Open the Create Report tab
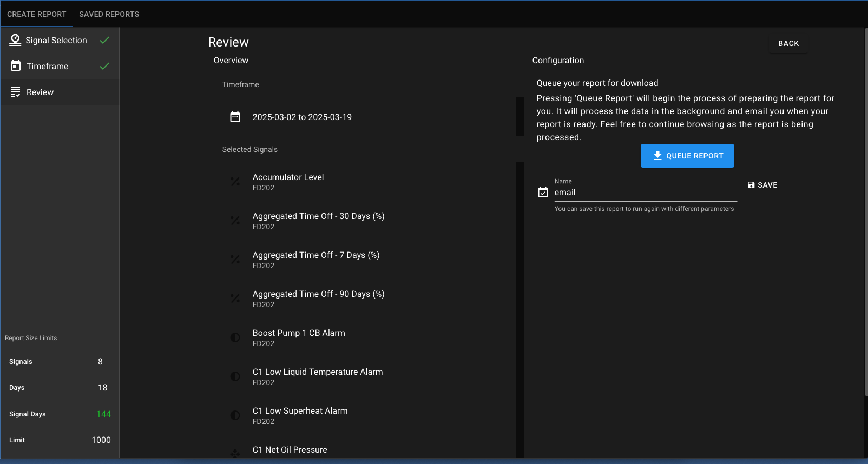The image size is (868, 464). 36,14
